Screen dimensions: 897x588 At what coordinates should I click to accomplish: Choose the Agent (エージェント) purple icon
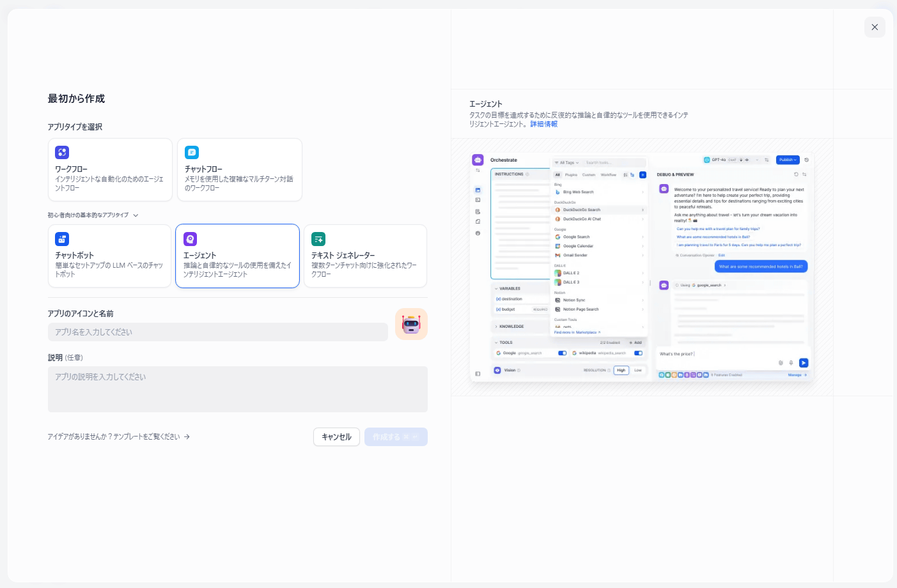point(191,239)
